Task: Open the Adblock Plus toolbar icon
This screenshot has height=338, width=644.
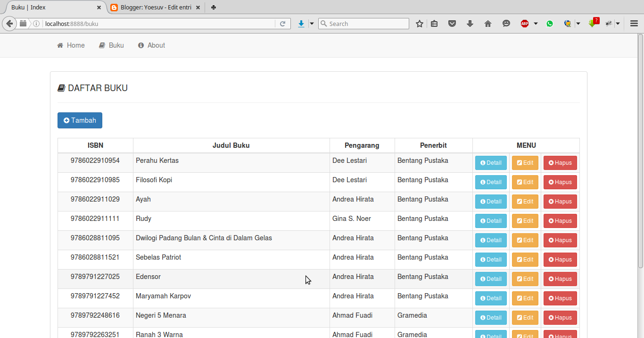Action: click(x=524, y=23)
